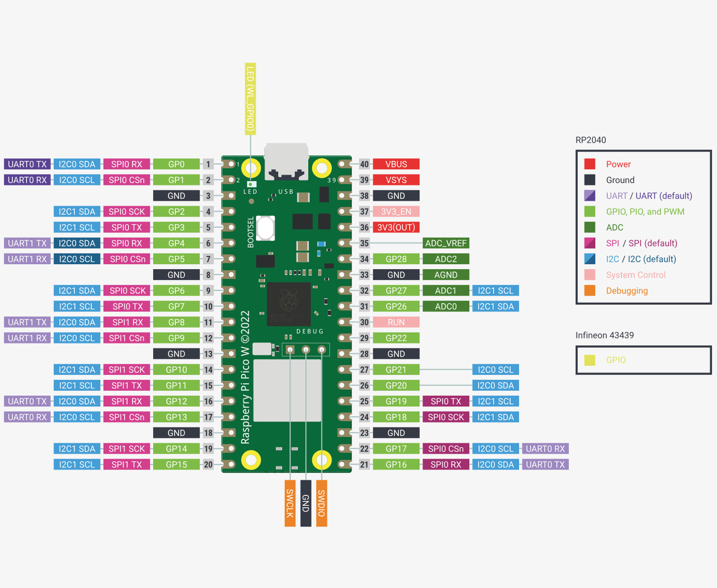
Task: Click the GP22 label
Action: click(396, 338)
